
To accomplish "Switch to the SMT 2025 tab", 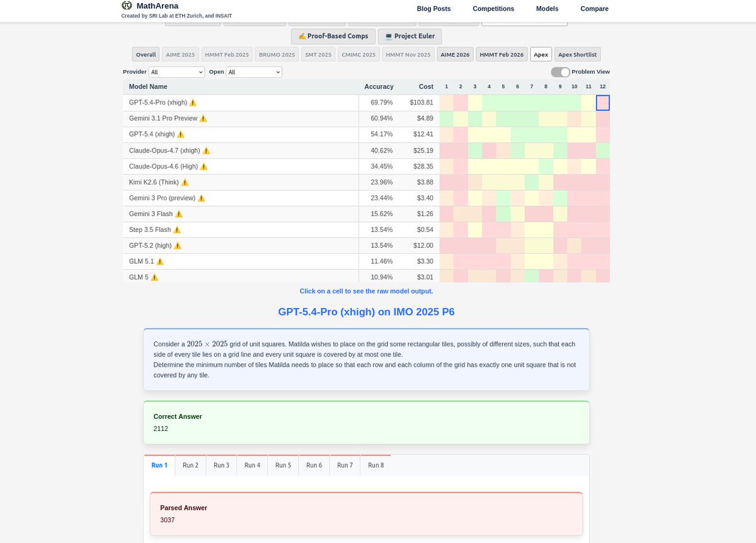I will pos(318,55).
